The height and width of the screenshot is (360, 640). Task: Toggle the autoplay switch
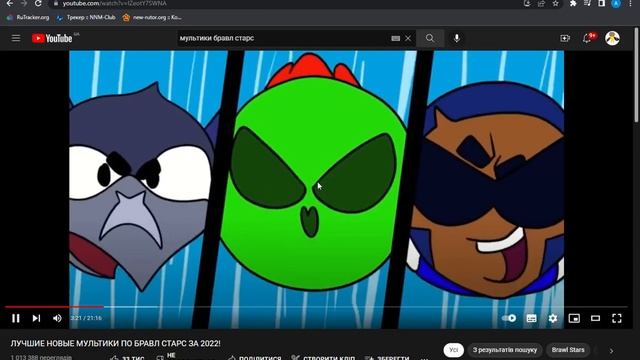point(509,318)
